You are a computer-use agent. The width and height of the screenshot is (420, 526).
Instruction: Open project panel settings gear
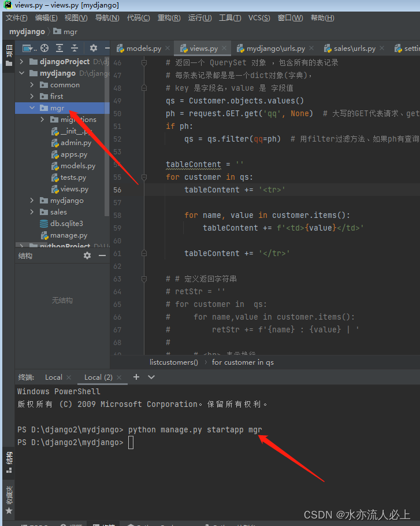pyautogui.click(x=94, y=49)
